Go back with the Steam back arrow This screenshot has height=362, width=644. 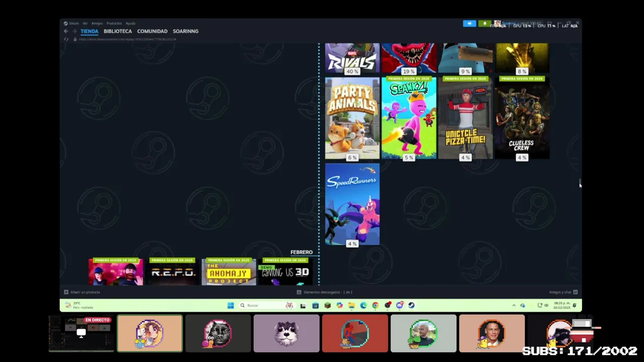(x=66, y=31)
